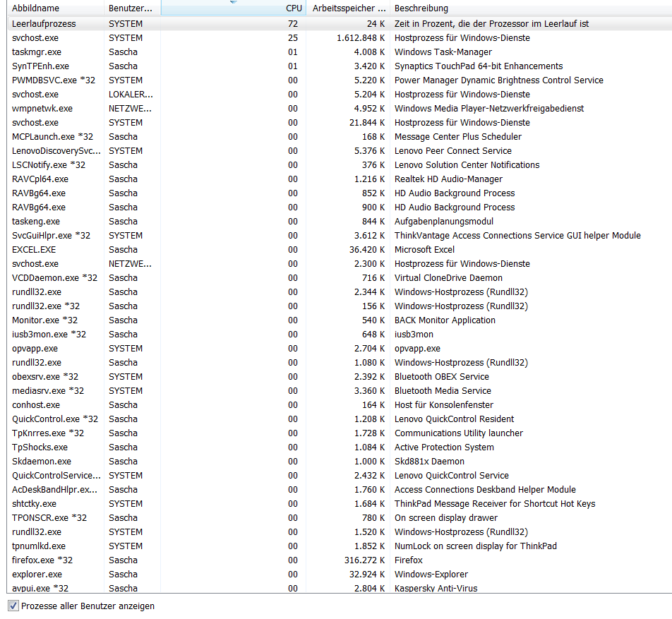Viewport: 672px width, 619px height.
Task: Click the 'Realtek HD Audio-Manager' description
Action: (448, 179)
